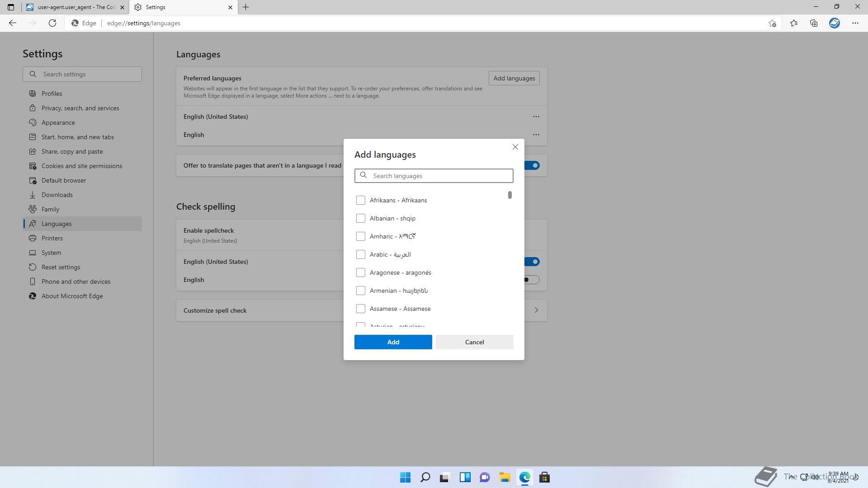Open Settings and more menu

coord(855,23)
